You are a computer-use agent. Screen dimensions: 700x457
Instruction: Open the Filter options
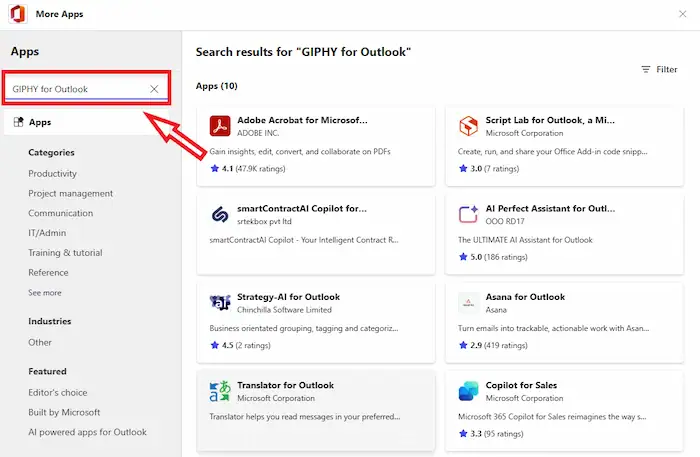click(659, 70)
